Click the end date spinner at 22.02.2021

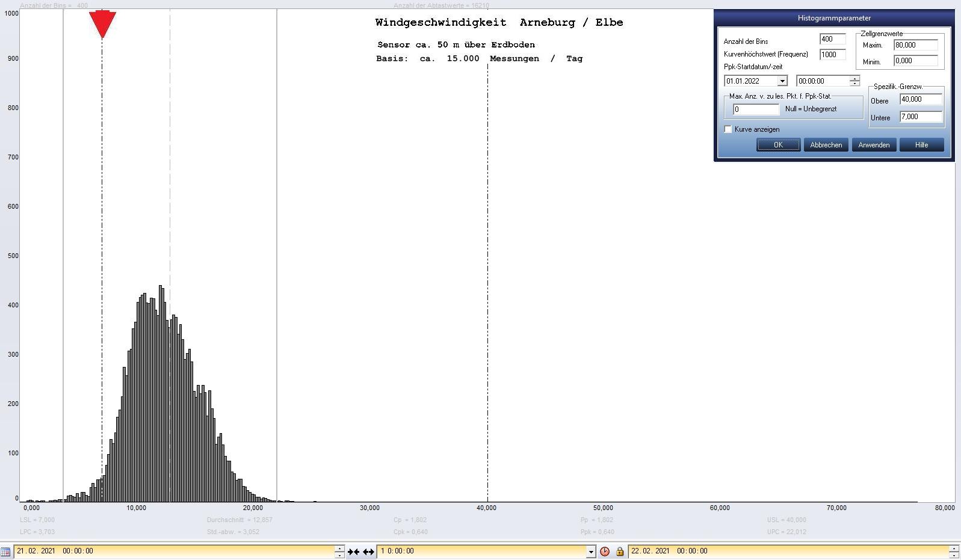954,551
